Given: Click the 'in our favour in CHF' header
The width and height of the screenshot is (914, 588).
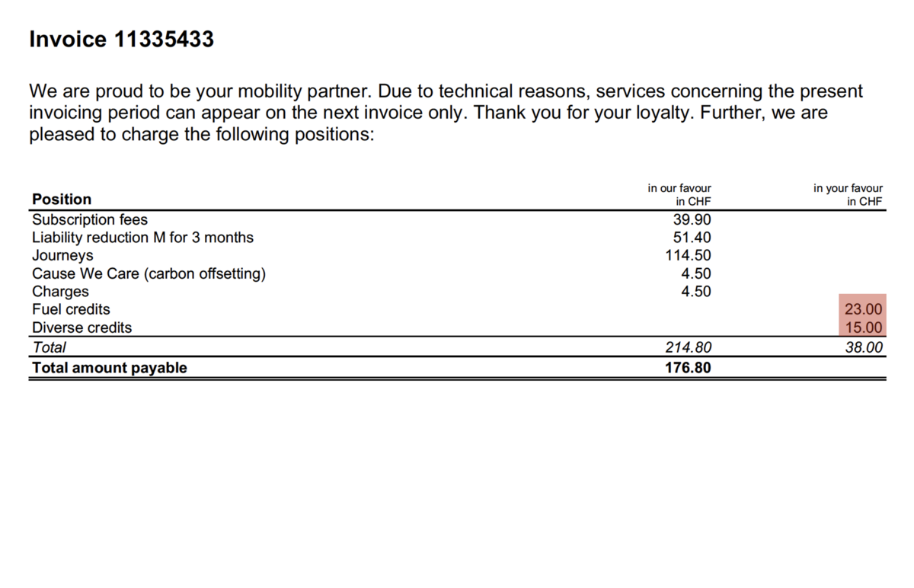Looking at the screenshot, I should [679, 195].
